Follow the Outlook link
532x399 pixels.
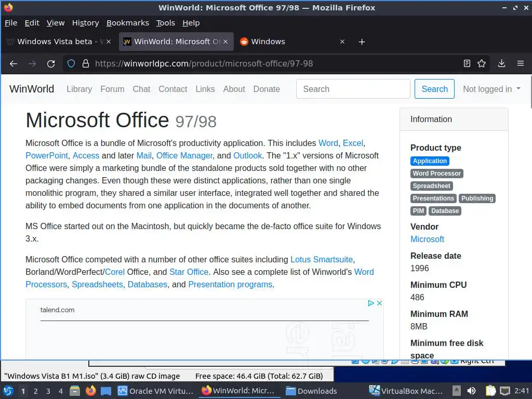(x=248, y=155)
